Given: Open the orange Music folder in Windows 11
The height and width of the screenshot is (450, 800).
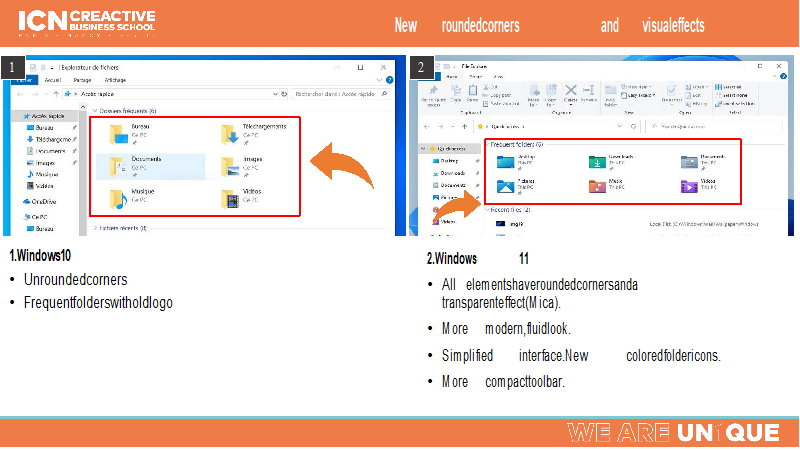Looking at the screenshot, I should pos(596,185).
